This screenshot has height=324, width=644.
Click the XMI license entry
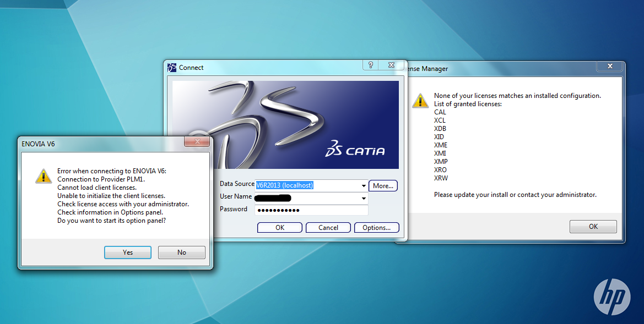point(440,153)
